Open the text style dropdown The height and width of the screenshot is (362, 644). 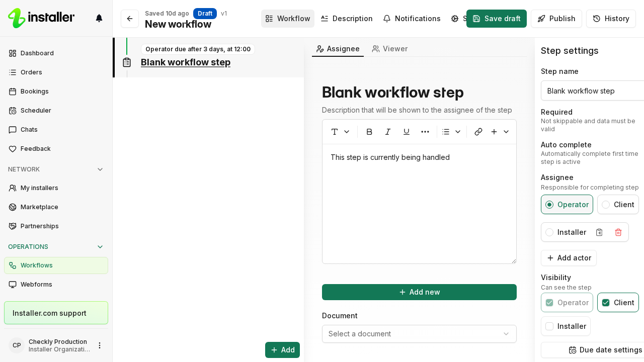coord(340,132)
